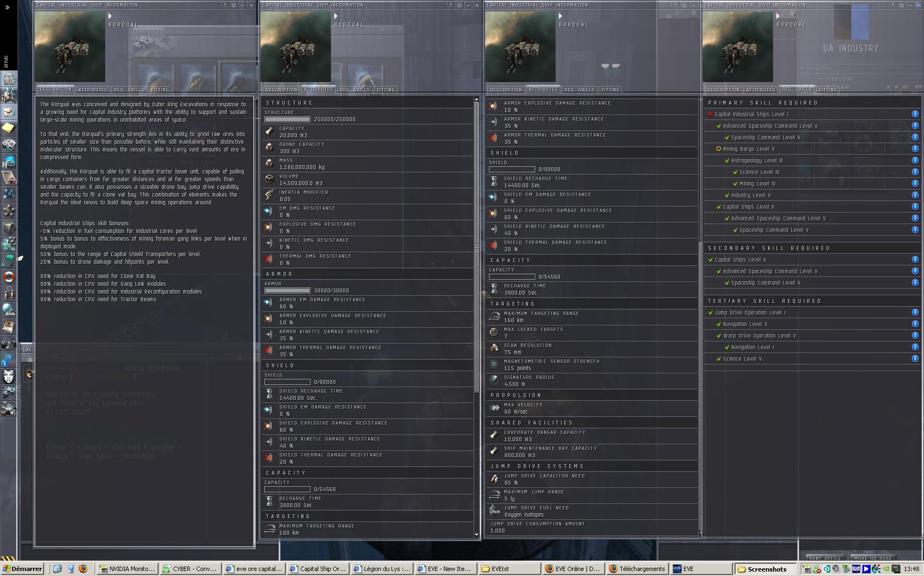
Task: Show info for Industry Level V skill
Action: click(x=915, y=195)
